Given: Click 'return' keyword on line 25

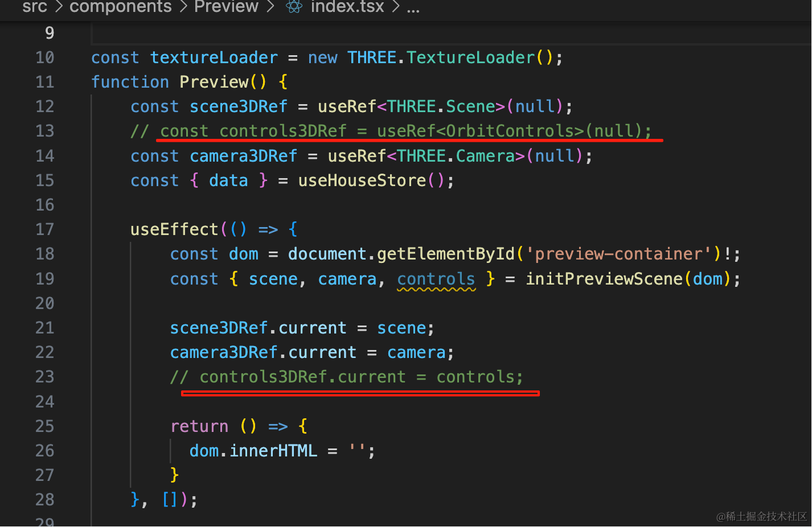Looking at the screenshot, I should pyautogui.click(x=199, y=426).
